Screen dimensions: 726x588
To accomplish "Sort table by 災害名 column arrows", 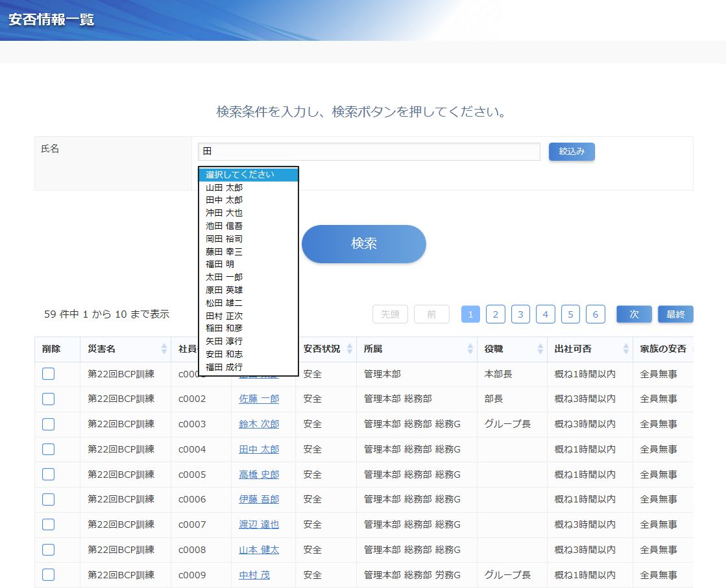I will [163, 349].
